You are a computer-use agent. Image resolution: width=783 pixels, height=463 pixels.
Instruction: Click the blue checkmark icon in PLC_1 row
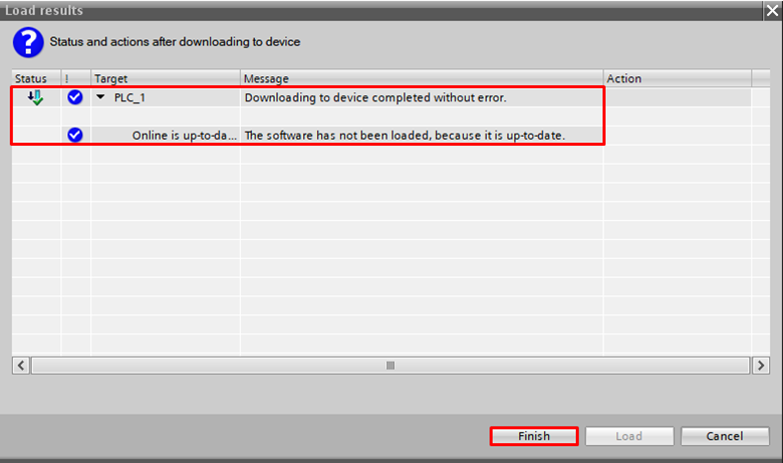[75, 97]
